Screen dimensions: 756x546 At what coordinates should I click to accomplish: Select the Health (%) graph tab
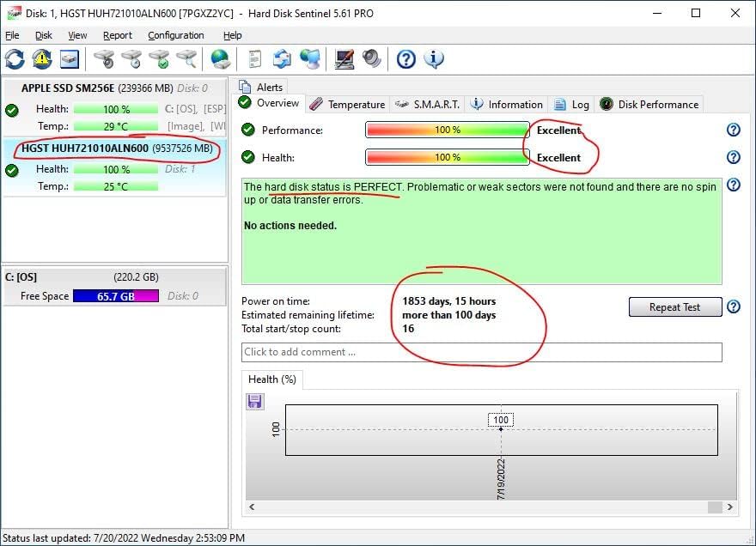click(272, 379)
